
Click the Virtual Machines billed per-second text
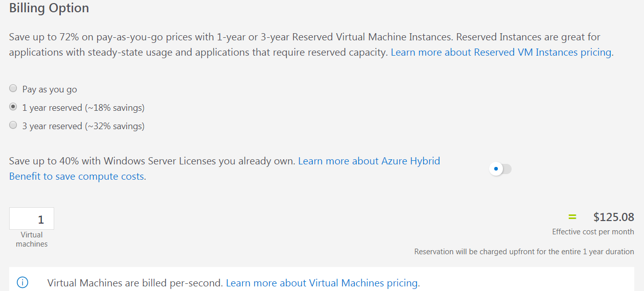coord(135,283)
